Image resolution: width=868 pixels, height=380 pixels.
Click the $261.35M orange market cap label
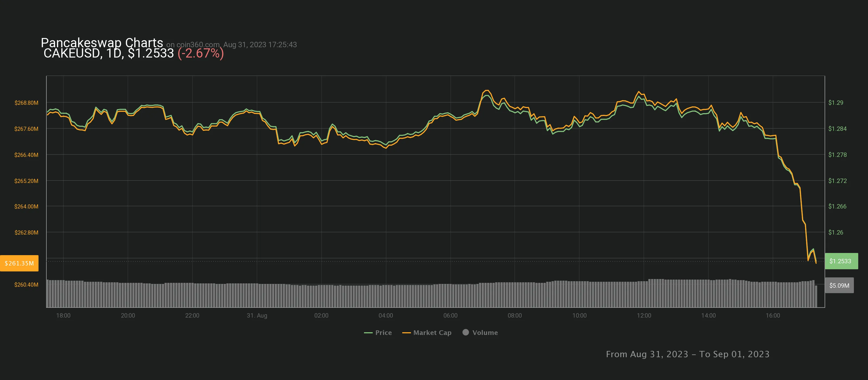(19, 263)
